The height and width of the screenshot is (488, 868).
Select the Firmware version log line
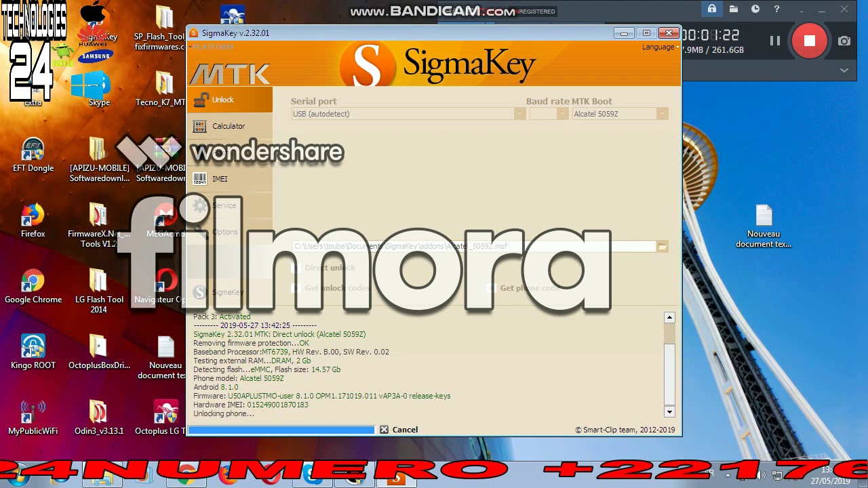click(322, 396)
